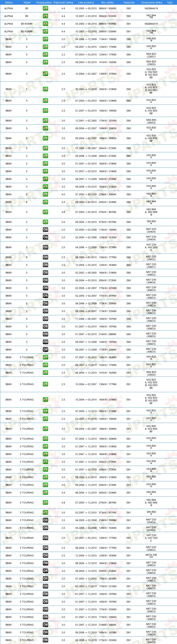Click petrol icon in ALPINA B5 KOMBI 368kW row
The width and height of the screenshot is (177, 644).
point(45,24)
